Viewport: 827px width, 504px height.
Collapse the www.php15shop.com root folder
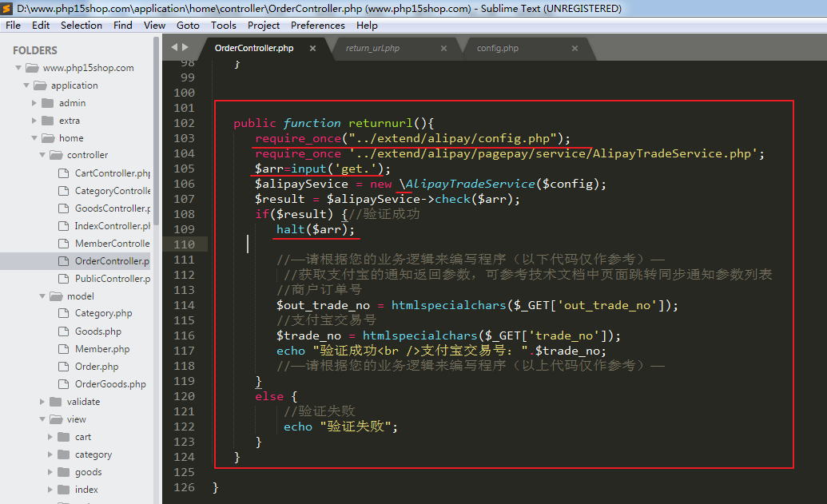click(18, 68)
